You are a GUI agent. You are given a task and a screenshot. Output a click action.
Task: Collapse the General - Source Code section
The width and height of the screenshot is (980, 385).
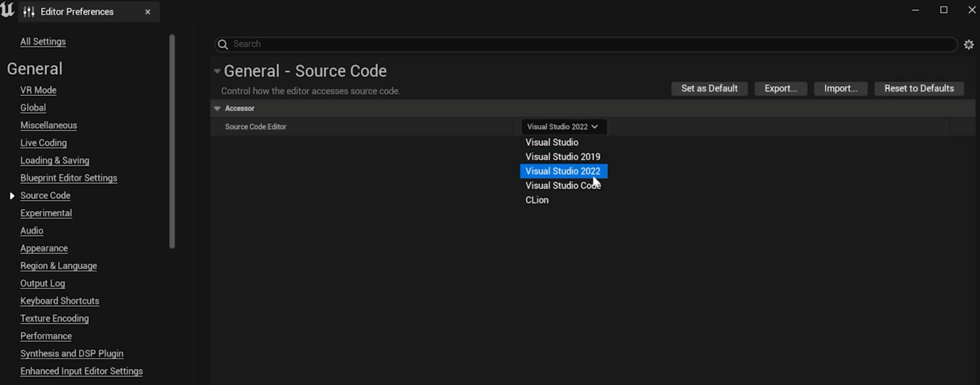pos(217,71)
